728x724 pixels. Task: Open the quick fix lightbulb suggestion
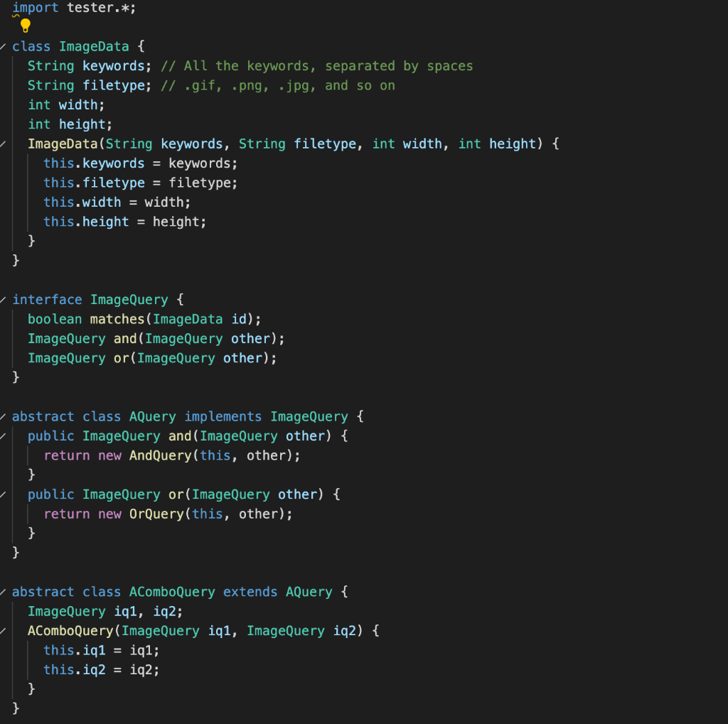26,26
